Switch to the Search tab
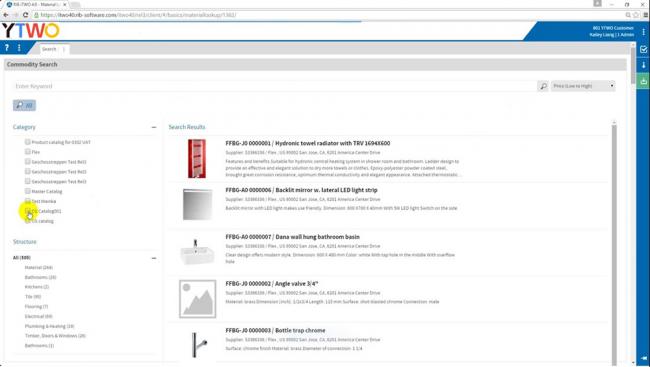The image size is (650, 367). point(49,49)
